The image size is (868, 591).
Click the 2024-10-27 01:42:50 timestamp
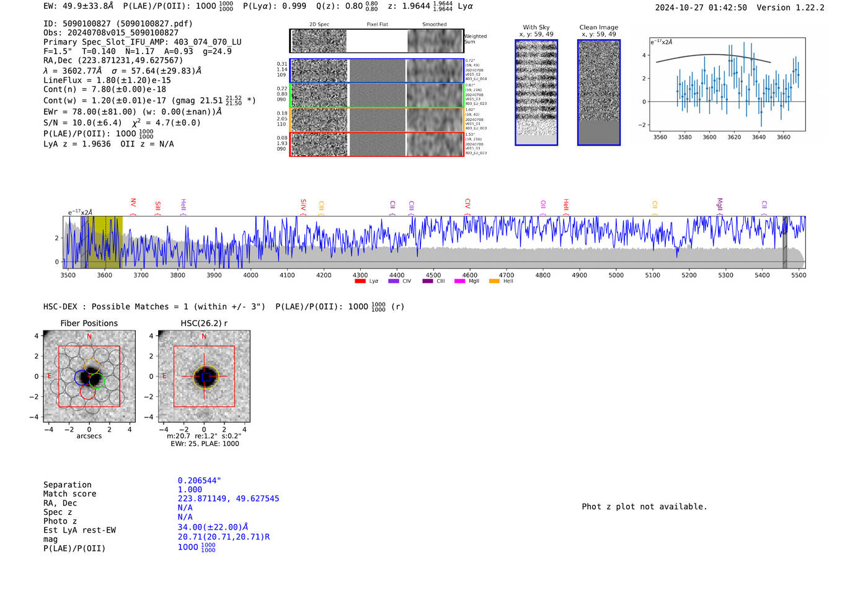coord(701,7)
